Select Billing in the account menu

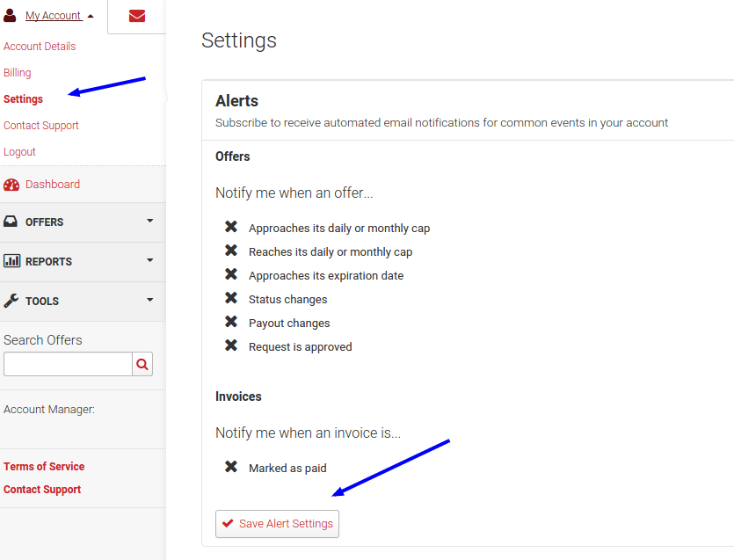(18, 73)
